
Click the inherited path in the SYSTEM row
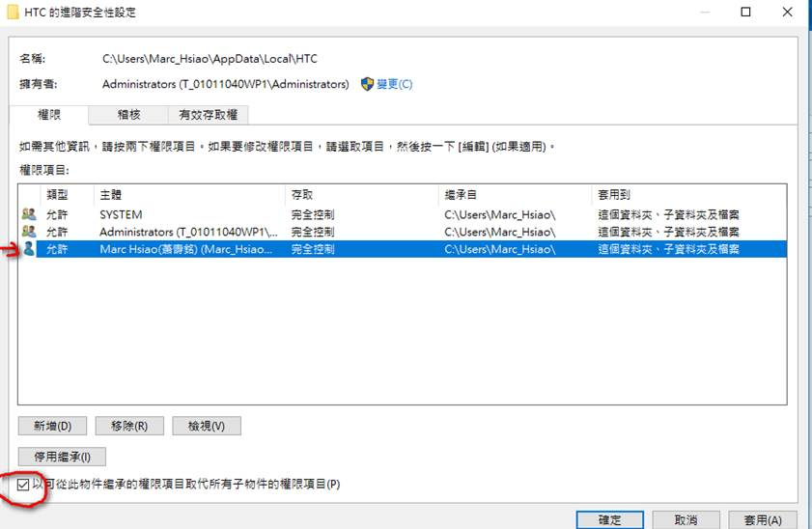tap(500, 214)
